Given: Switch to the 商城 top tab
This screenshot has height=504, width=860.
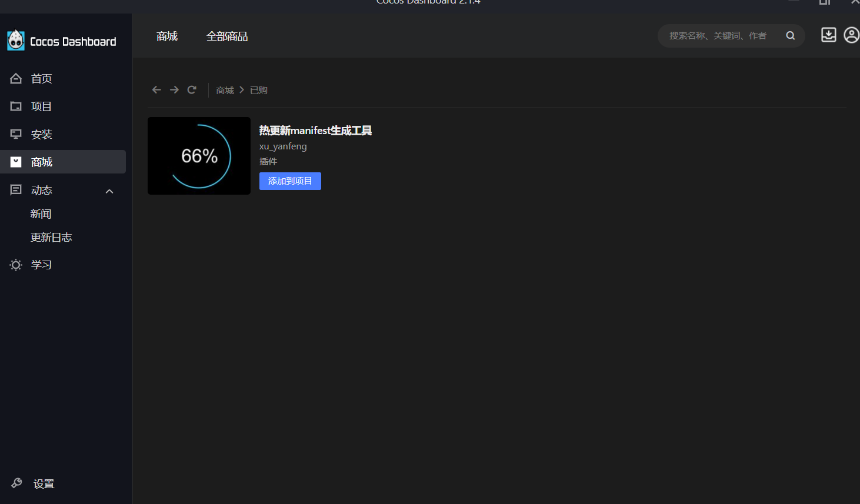Looking at the screenshot, I should [x=167, y=36].
